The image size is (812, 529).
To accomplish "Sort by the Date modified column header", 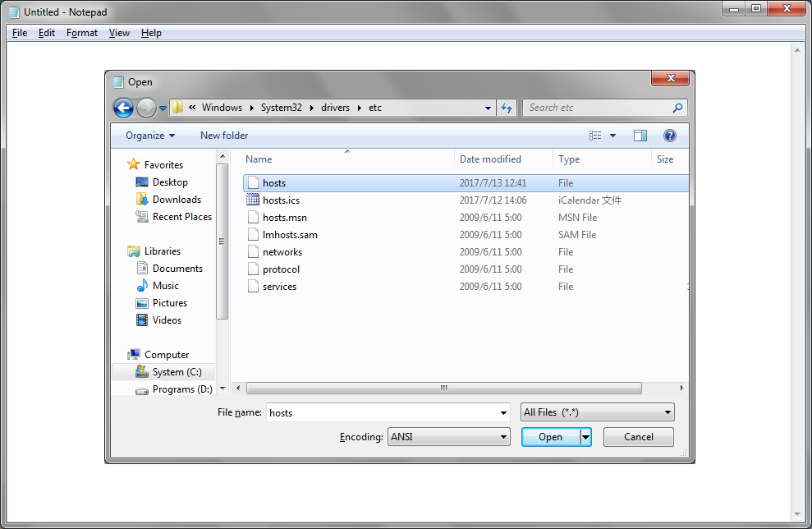I will point(503,159).
